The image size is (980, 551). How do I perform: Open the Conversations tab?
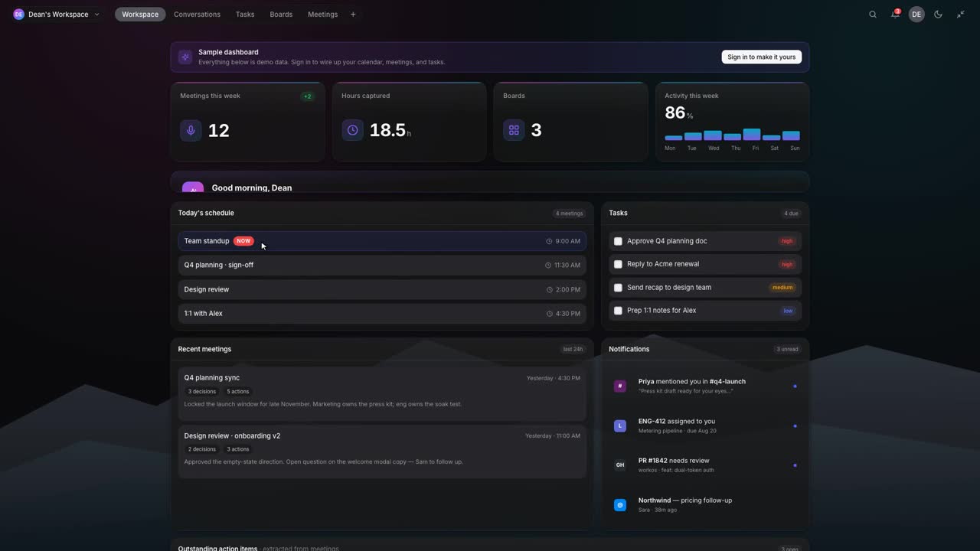coord(197,15)
